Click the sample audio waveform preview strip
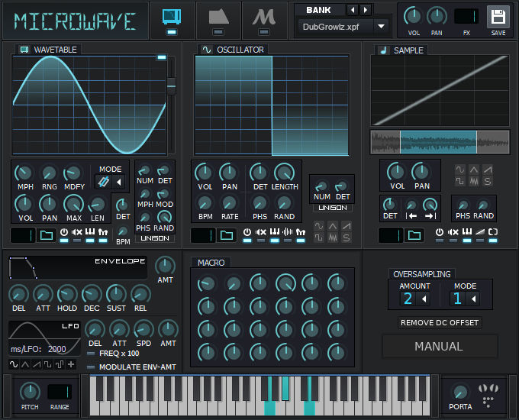The width and height of the screenshot is (519, 420). click(x=440, y=142)
